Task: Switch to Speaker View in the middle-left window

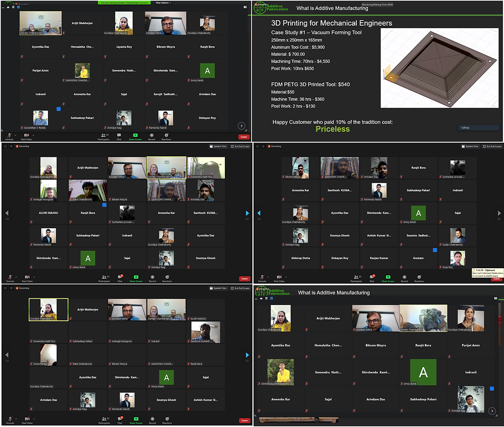Action: coord(218,146)
